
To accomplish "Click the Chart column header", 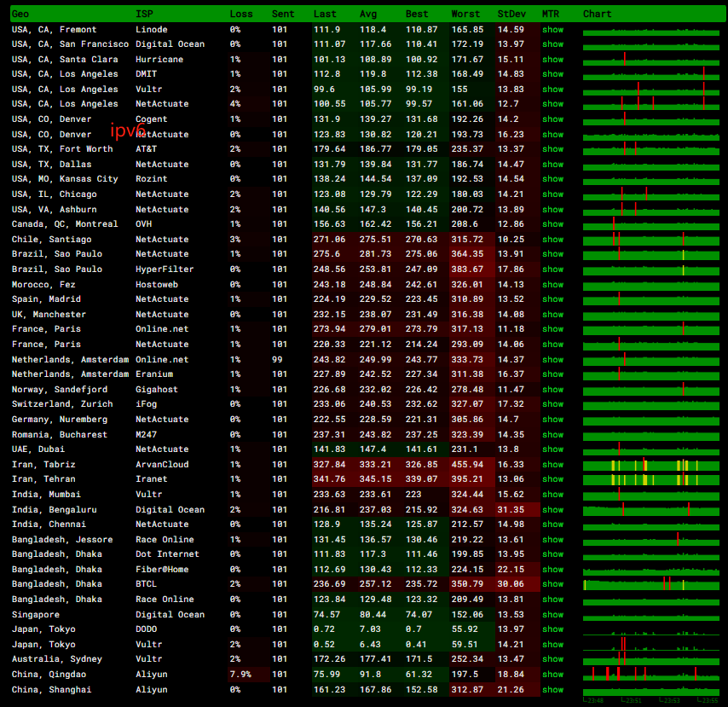I will point(598,14).
